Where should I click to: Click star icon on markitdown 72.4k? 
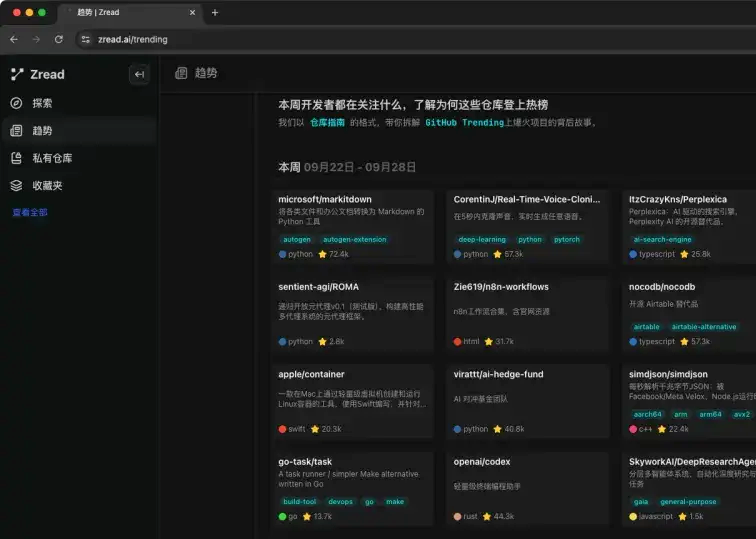323,254
